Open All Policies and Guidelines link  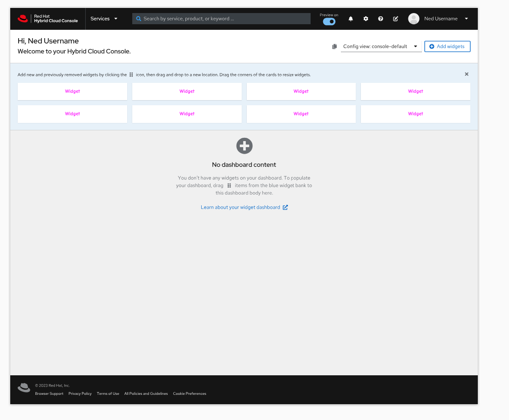(146, 394)
